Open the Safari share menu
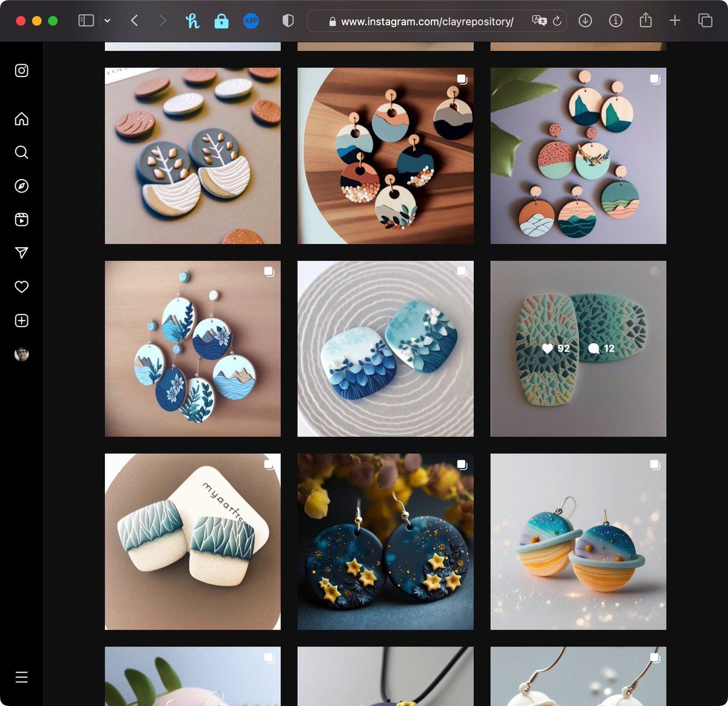The width and height of the screenshot is (728, 706). click(x=645, y=21)
